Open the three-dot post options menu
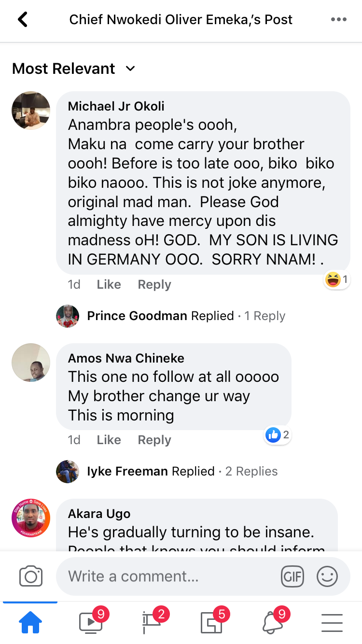Screen dimensions: 362x644 coord(338,20)
